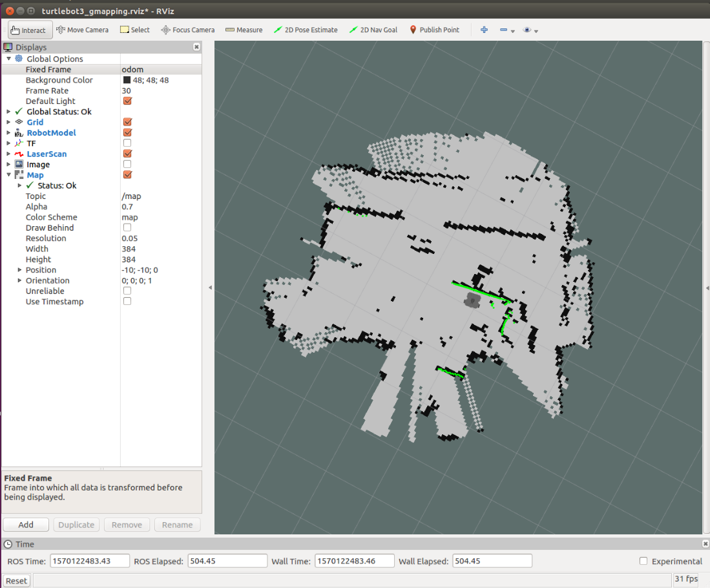The width and height of the screenshot is (710, 588).
Task: Click the blue plus add-tool icon
Action: [x=484, y=30]
